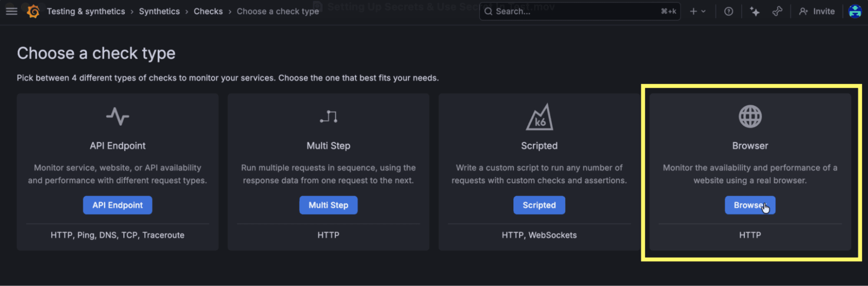Open the AI assistant sparkle icon

(755, 11)
